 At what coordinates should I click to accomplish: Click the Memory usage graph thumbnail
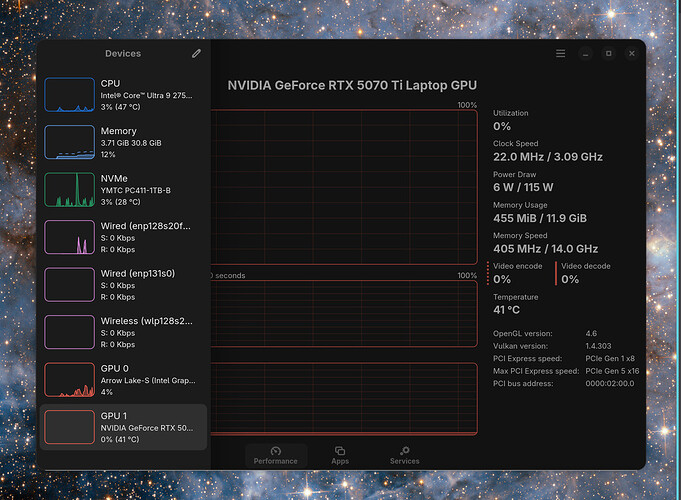pyautogui.click(x=69, y=142)
